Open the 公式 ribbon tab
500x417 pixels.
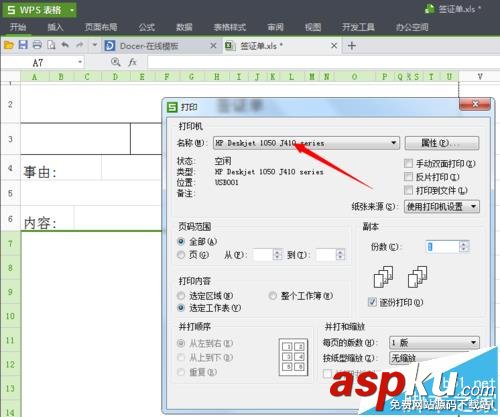pos(147,27)
